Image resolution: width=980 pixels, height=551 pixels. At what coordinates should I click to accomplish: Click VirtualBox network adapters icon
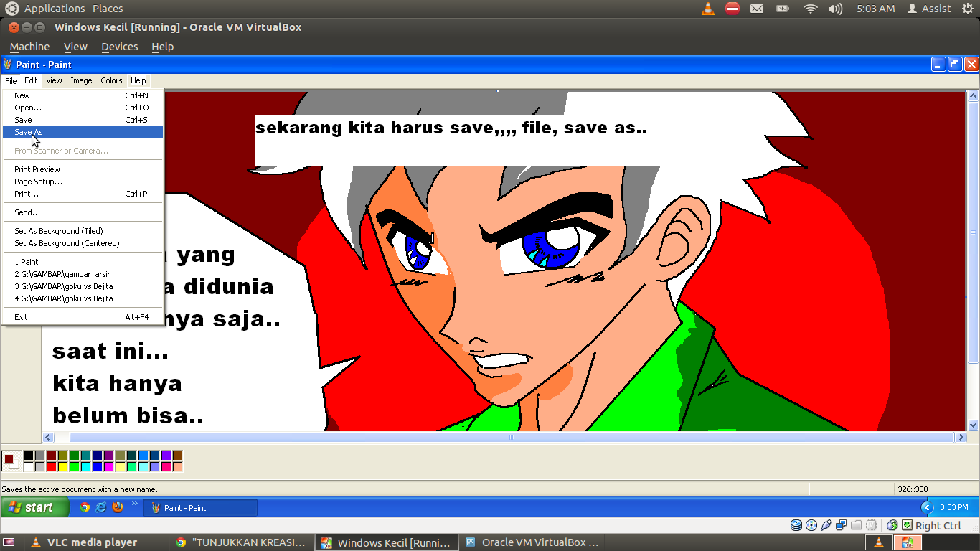point(842,525)
